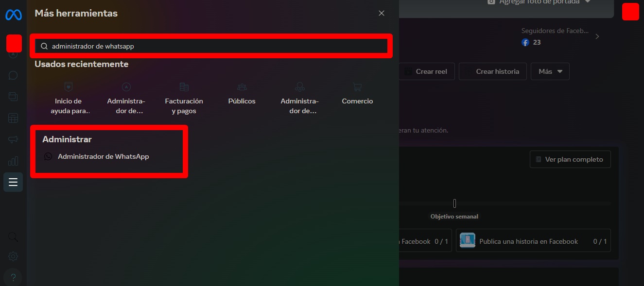The height and width of the screenshot is (286, 644).
Task: Open the content pages icon in sidebar
Action: [13, 97]
